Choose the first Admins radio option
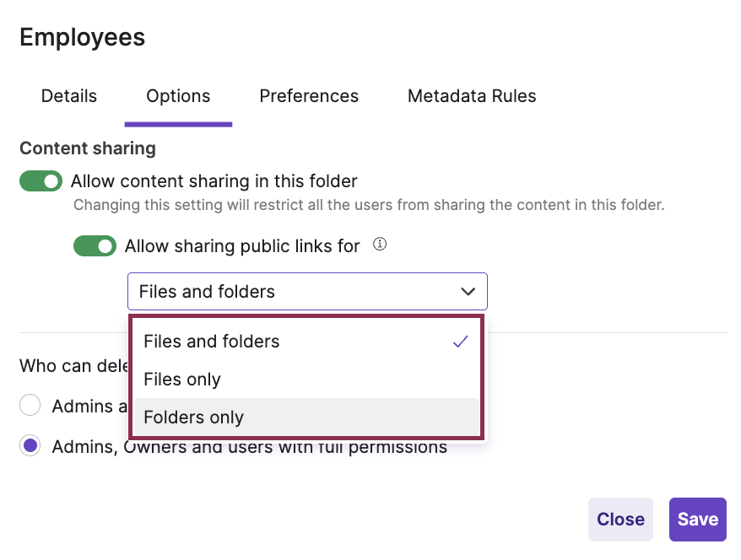741x560 pixels. [30, 405]
